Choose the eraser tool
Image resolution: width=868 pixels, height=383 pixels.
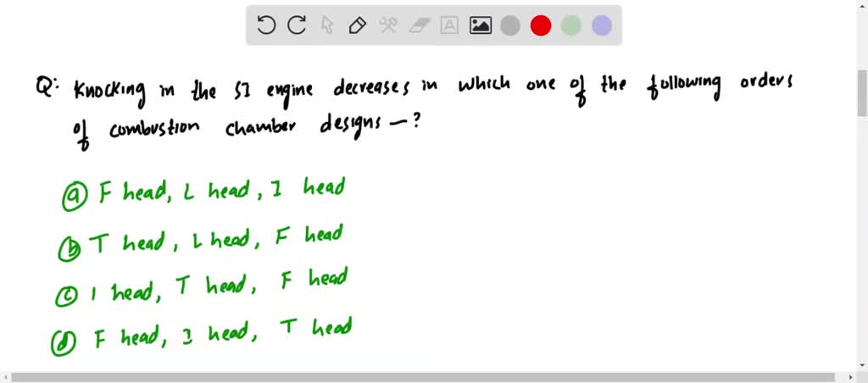[419, 25]
